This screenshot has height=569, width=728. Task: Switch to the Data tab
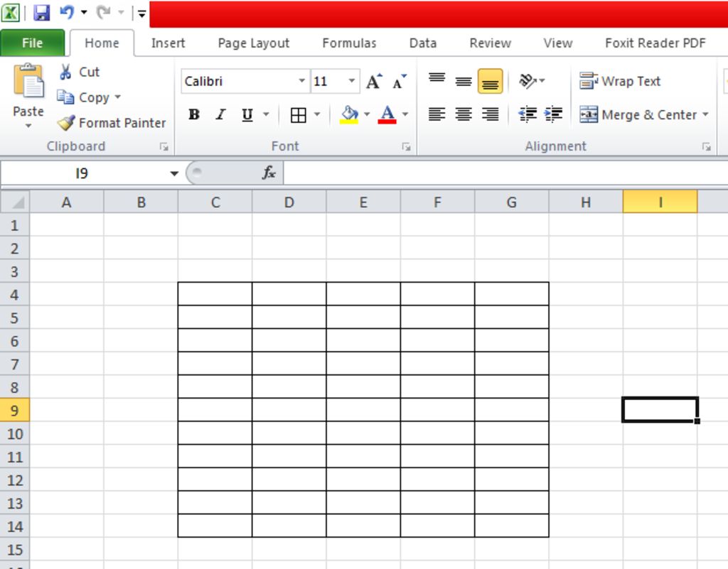tap(422, 43)
